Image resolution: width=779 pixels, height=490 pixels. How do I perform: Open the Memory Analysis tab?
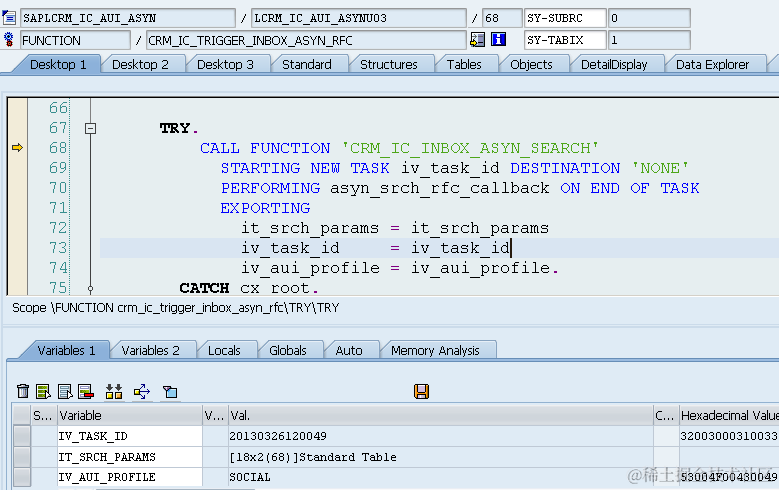click(435, 350)
